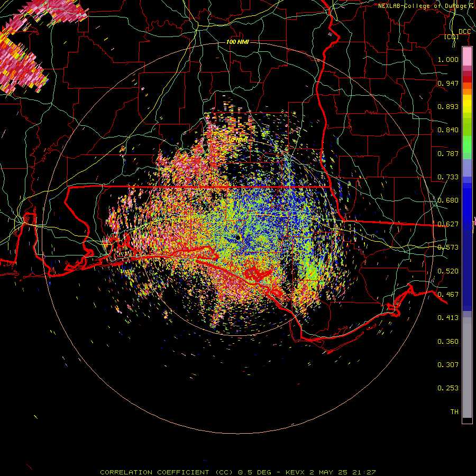476x476 pixels.
Task: Click the 0.5 DEG elevation text
Action: (x=255, y=472)
